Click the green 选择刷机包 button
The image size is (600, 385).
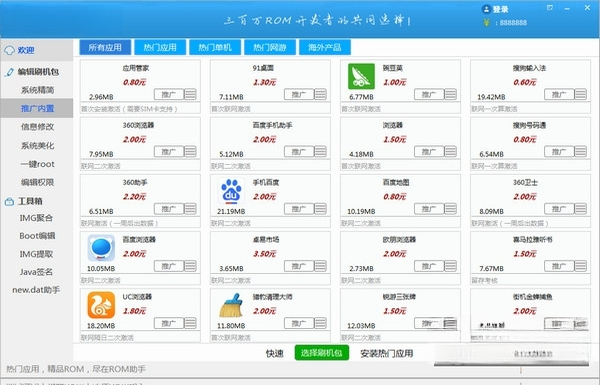[321, 352]
